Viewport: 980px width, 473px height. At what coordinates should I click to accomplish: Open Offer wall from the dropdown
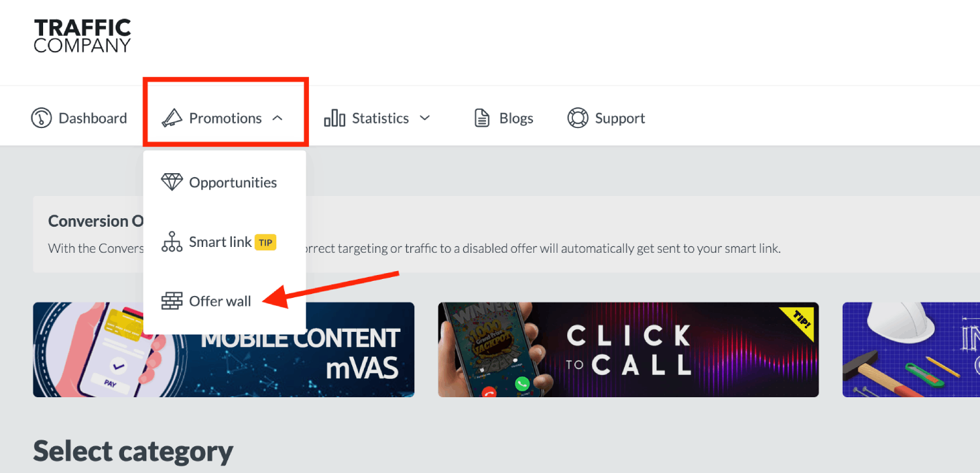(220, 301)
